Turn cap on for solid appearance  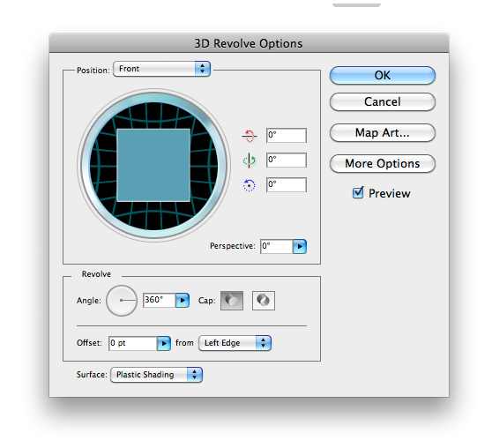click(x=232, y=301)
